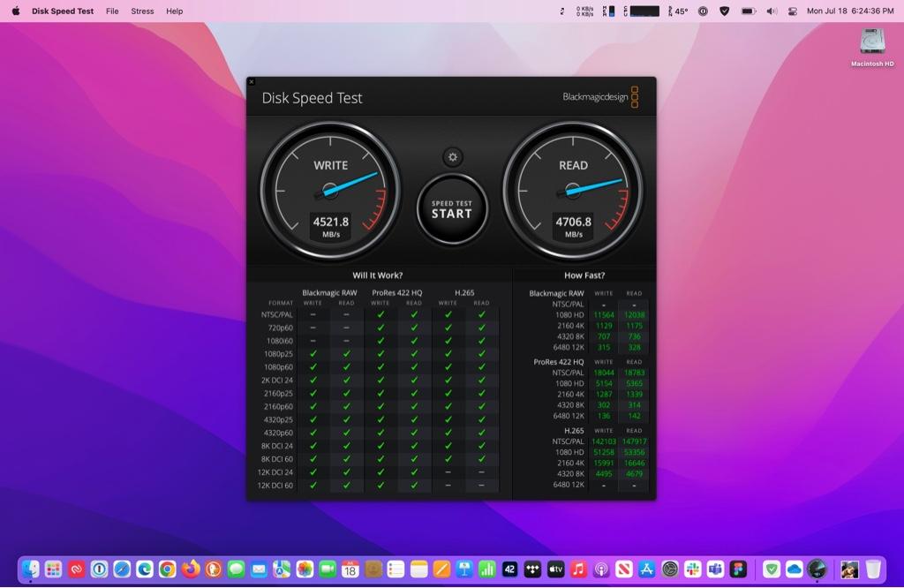Screen dimensions: 904x588
Task: Open Mail from the dock
Action: tap(259, 569)
